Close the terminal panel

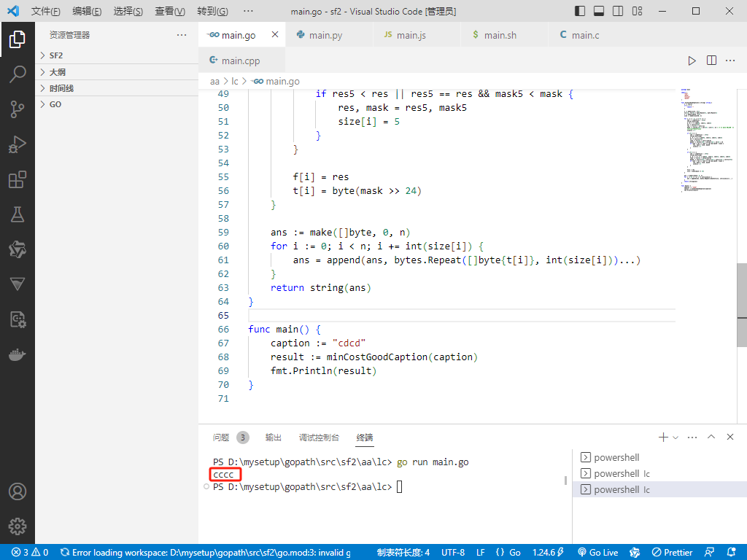(729, 437)
